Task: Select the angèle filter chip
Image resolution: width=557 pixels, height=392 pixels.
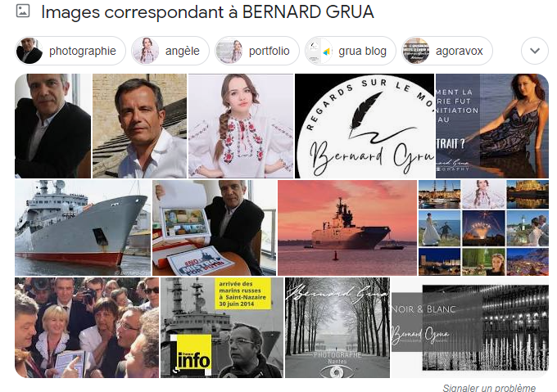Action: pos(170,51)
